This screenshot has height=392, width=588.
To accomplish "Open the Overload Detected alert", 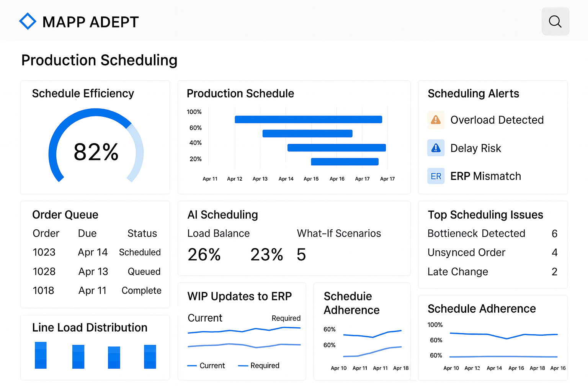I will [x=497, y=120].
